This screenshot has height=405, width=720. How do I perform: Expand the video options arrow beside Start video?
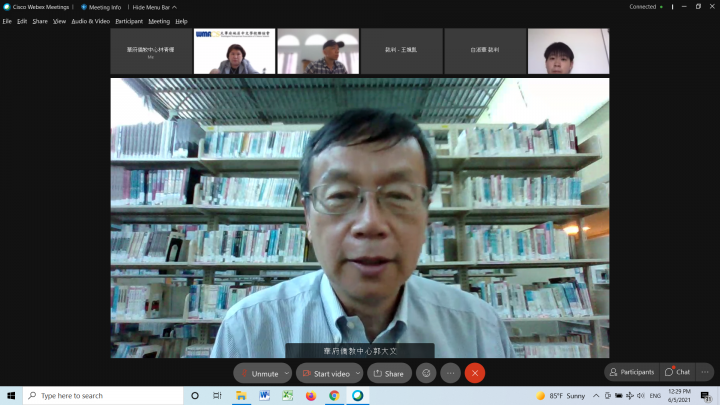[x=358, y=373]
